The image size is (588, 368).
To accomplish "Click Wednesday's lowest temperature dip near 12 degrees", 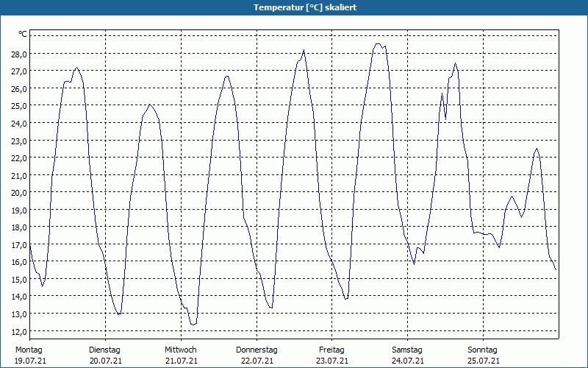I will point(193,325).
